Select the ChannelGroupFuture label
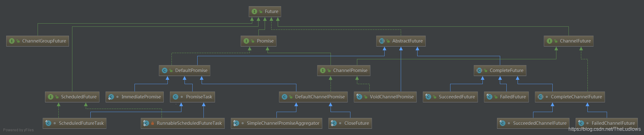The height and width of the screenshot is (135, 644). tap(44, 41)
